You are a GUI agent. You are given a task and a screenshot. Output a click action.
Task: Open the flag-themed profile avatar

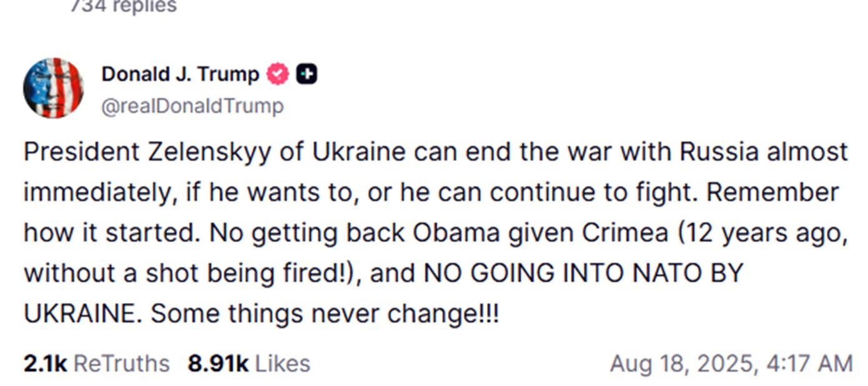click(53, 88)
